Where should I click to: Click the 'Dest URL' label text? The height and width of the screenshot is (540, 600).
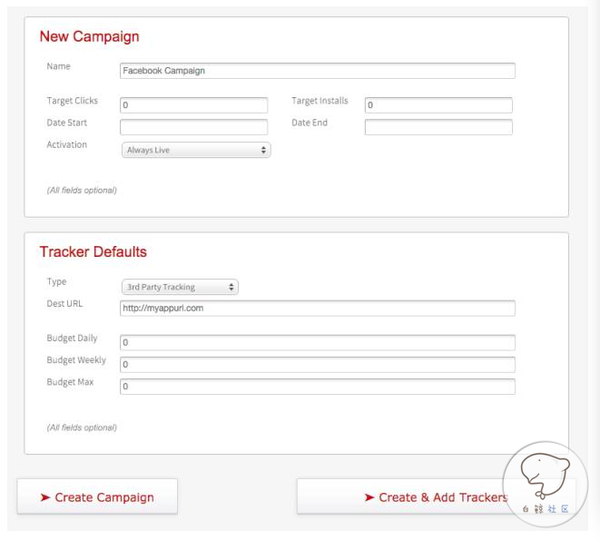[66, 303]
